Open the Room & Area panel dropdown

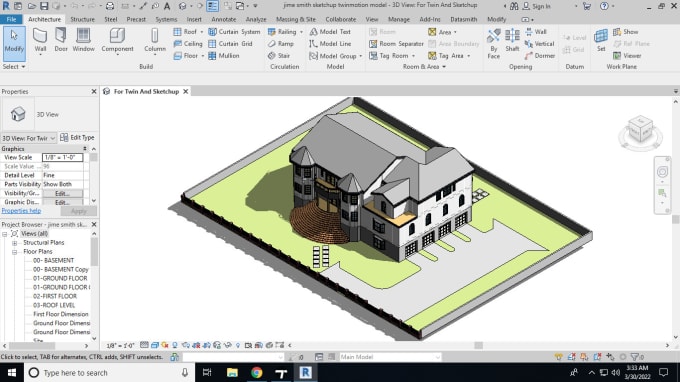coord(424,67)
